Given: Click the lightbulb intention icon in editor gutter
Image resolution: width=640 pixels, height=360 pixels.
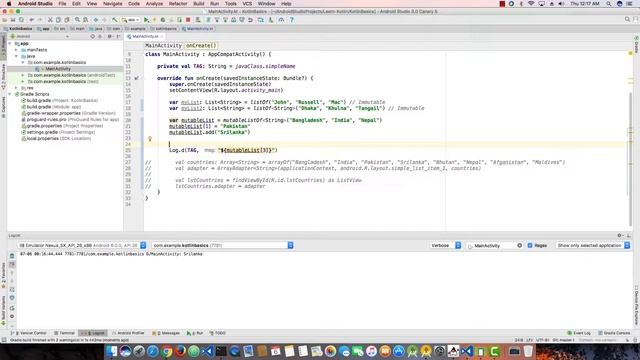Looking at the screenshot, I should coord(150,139).
